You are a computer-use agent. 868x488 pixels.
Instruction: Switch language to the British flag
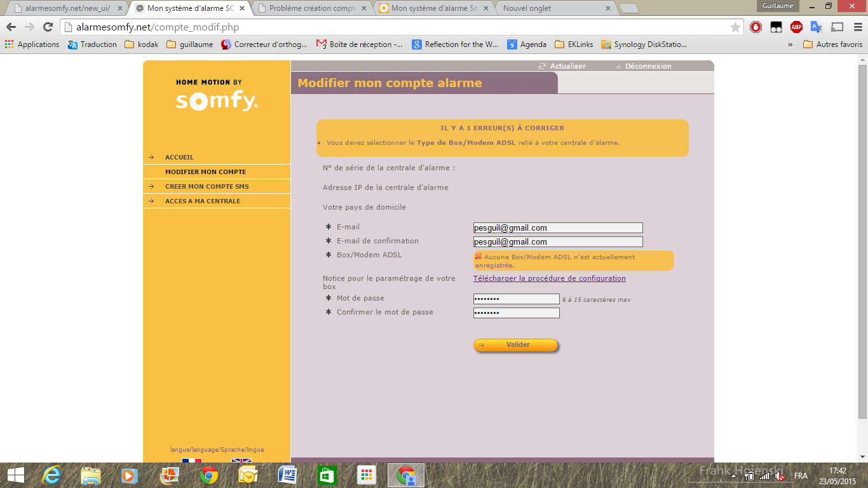[x=241, y=460]
